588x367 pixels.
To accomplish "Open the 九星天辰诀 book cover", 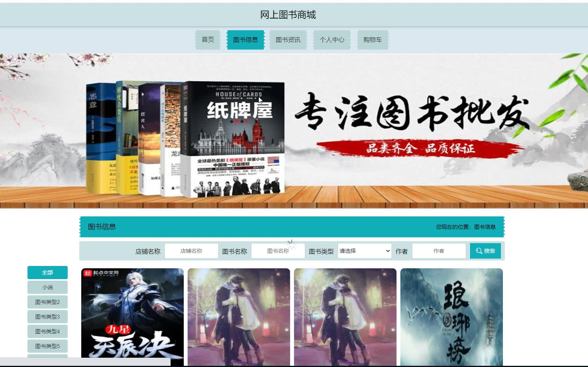I will [x=132, y=317].
